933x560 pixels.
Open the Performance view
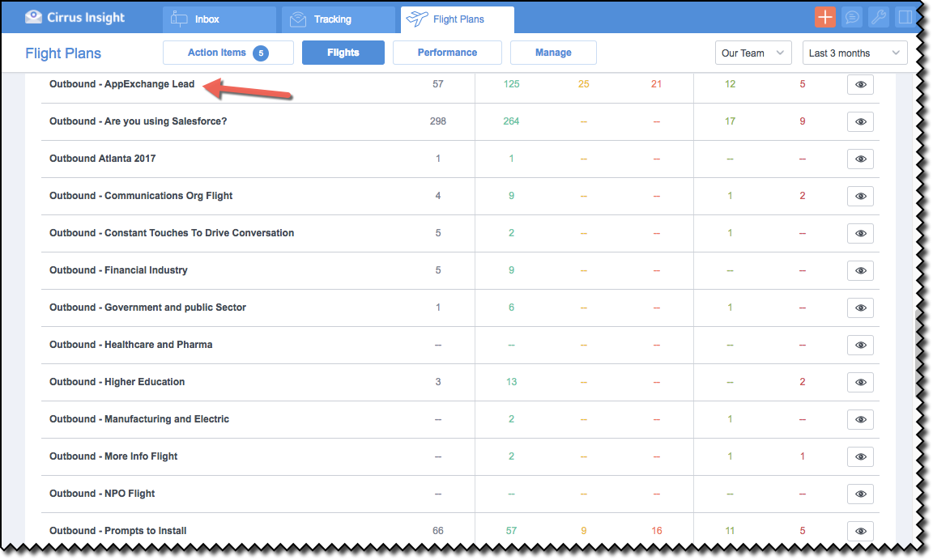(x=447, y=53)
